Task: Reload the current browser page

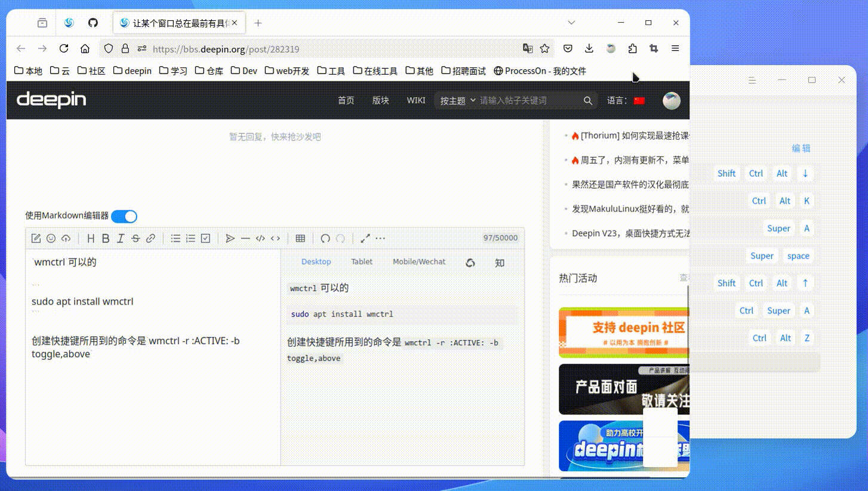Action: 64,48
